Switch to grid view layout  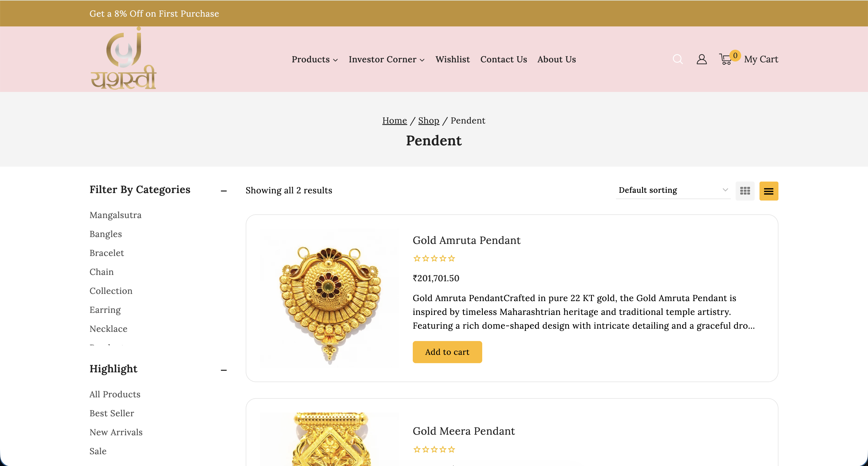[745, 191]
